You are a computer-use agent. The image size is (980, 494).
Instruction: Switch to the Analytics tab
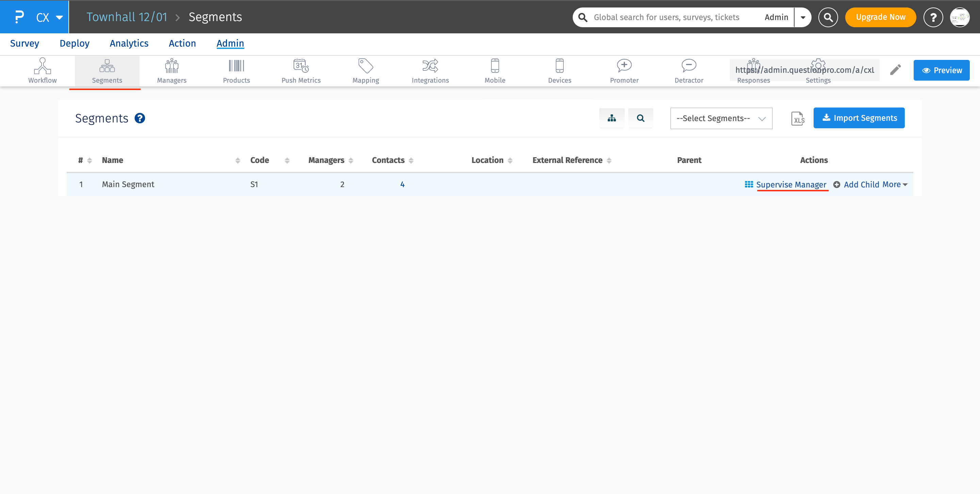tap(129, 43)
